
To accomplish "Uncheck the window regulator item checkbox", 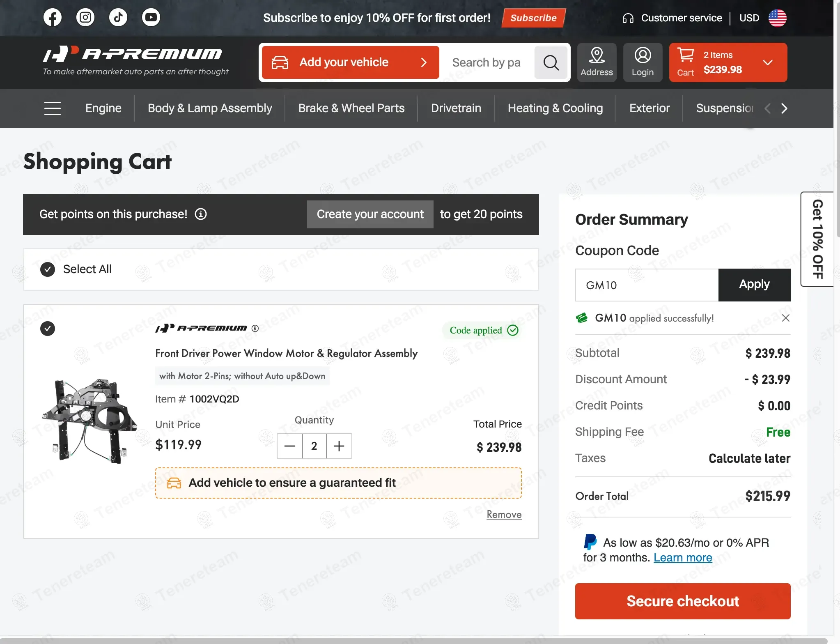I will [x=48, y=329].
